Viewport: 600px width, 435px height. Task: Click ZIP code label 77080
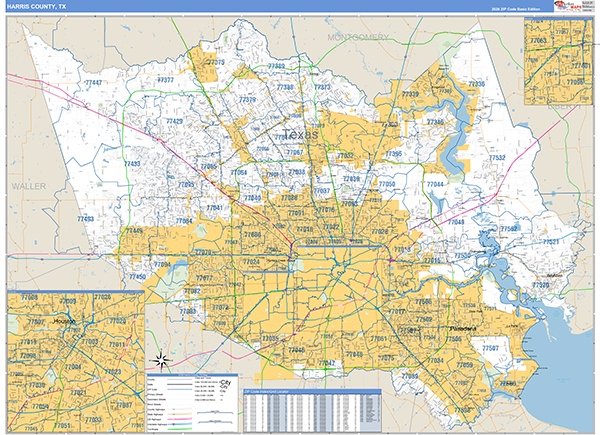tap(253, 235)
